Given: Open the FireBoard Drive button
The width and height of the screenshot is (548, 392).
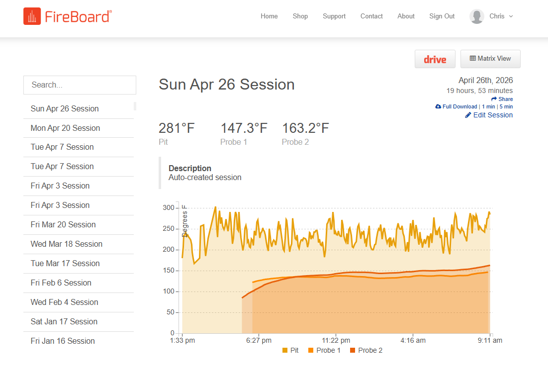Looking at the screenshot, I should pos(435,59).
